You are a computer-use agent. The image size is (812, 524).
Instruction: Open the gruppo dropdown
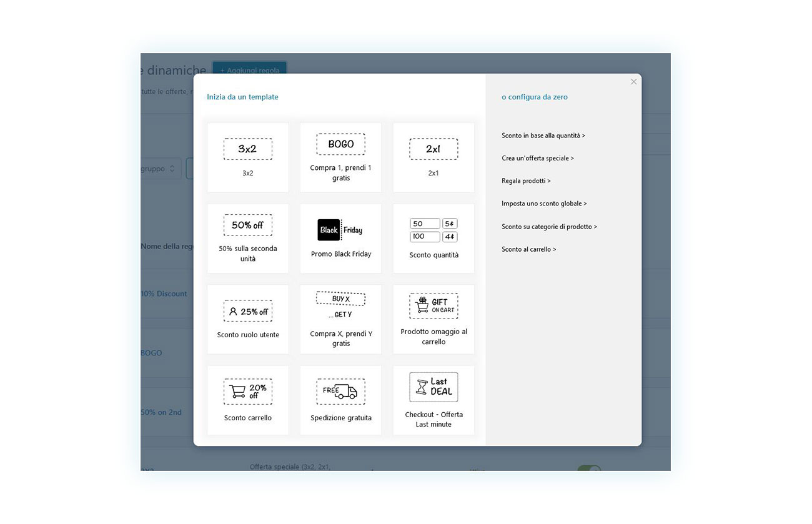[159, 169]
